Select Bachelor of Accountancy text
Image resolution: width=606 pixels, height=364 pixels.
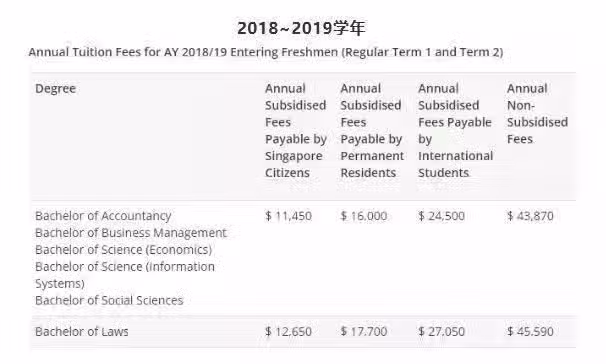(103, 216)
